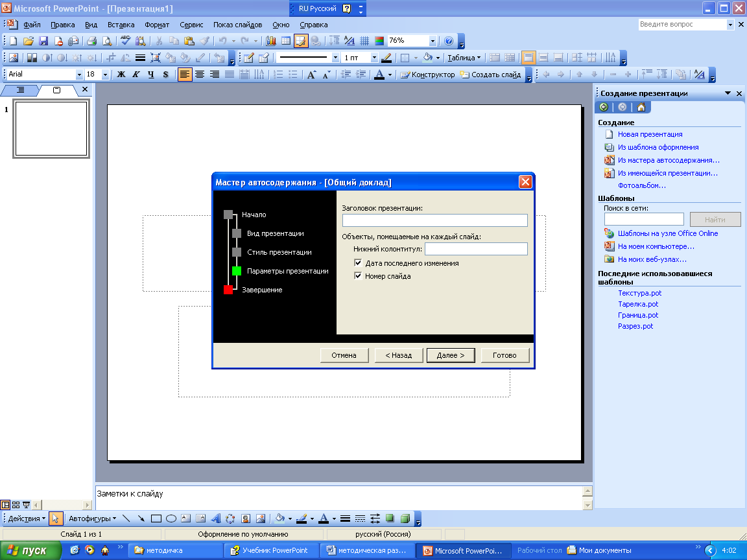The height and width of the screenshot is (560, 747).
Task: Crop tool on picture toolbar
Action: (110, 58)
